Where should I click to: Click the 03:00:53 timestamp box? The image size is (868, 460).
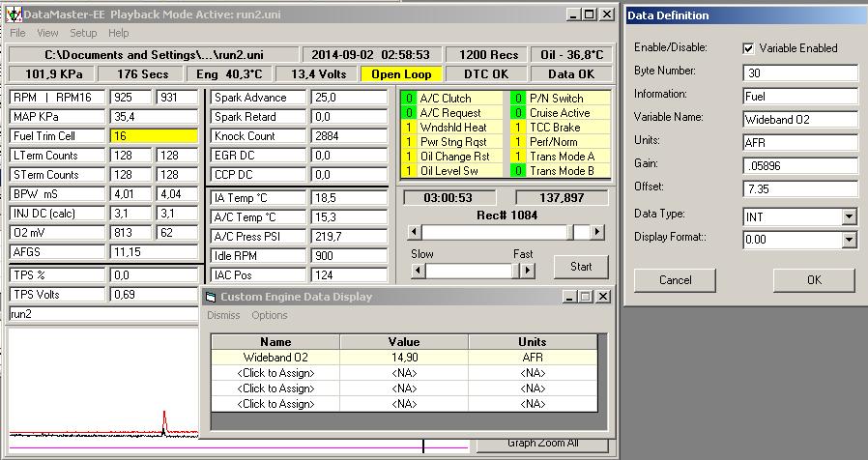click(x=448, y=197)
